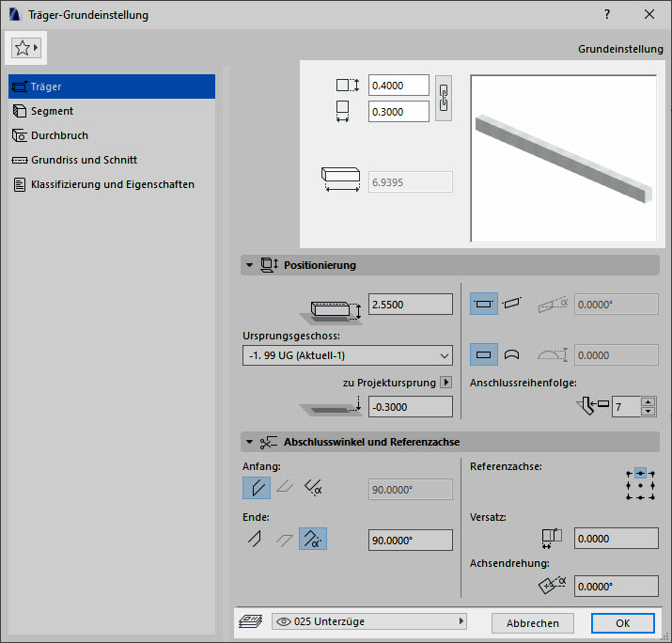The height and width of the screenshot is (643, 672).
Task: Click the Abbrechen button
Action: [532, 623]
